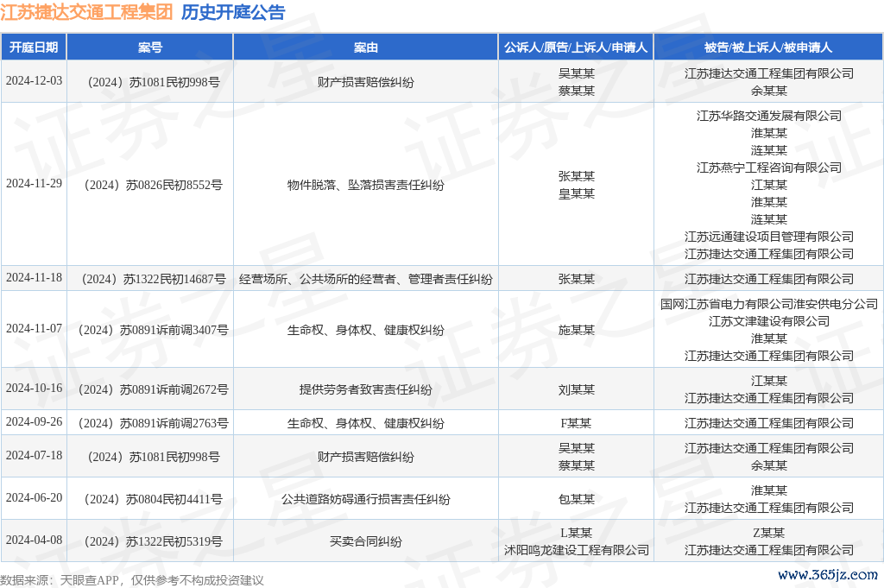Click the date 2024-11-18
The height and width of the screenshot is (588, 884).
[34, 277]
